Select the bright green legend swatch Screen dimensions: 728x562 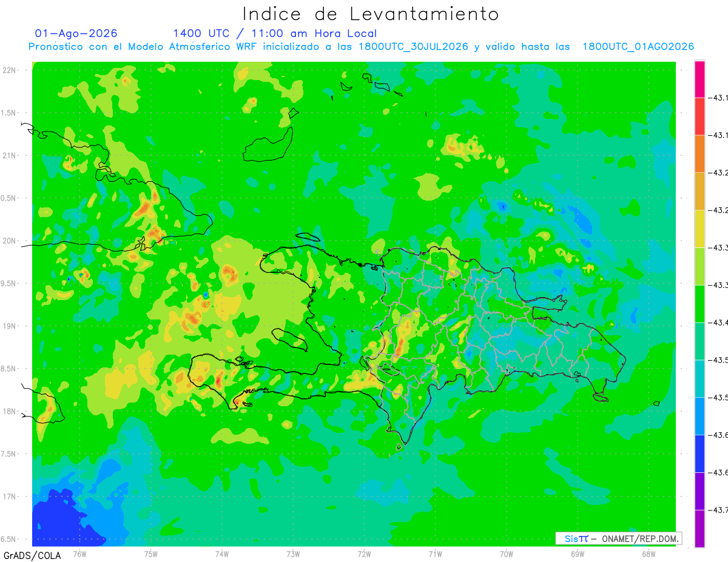(x=699, y=304)
